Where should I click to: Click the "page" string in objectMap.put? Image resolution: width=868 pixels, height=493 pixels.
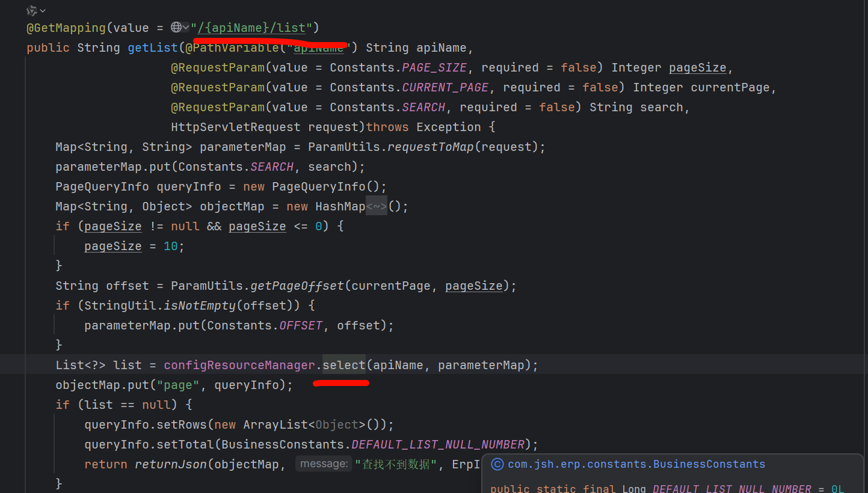(182, 385)
